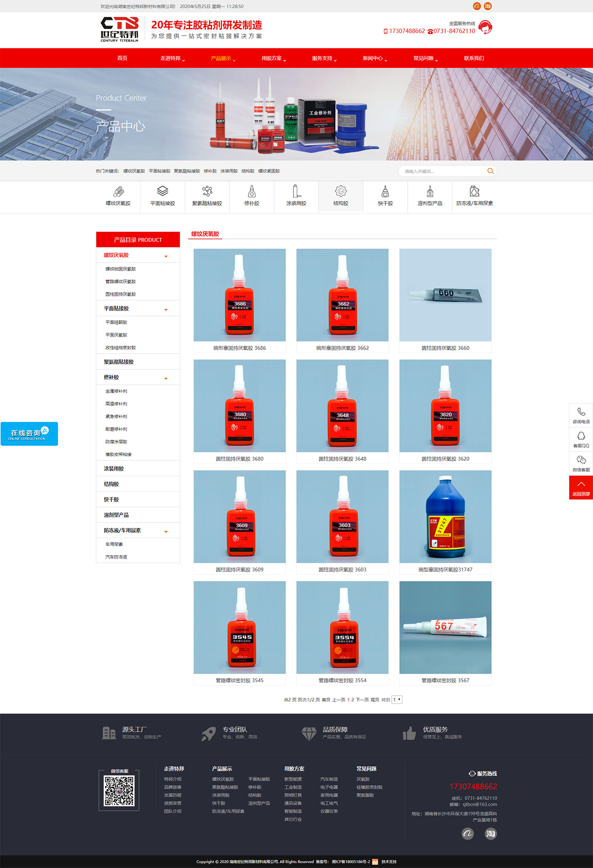
Task: Click the 结构胶 gear icon
Action: click(x=341, y=191)
